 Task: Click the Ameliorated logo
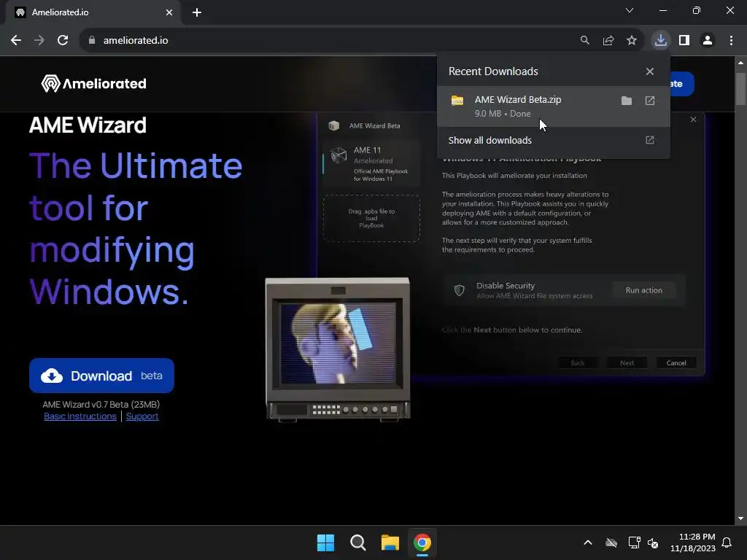[x=94, y=84]
